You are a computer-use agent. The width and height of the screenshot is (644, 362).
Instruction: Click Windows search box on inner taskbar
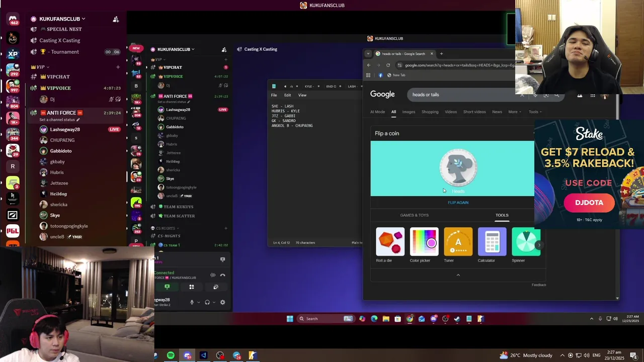tap(326, 318)
